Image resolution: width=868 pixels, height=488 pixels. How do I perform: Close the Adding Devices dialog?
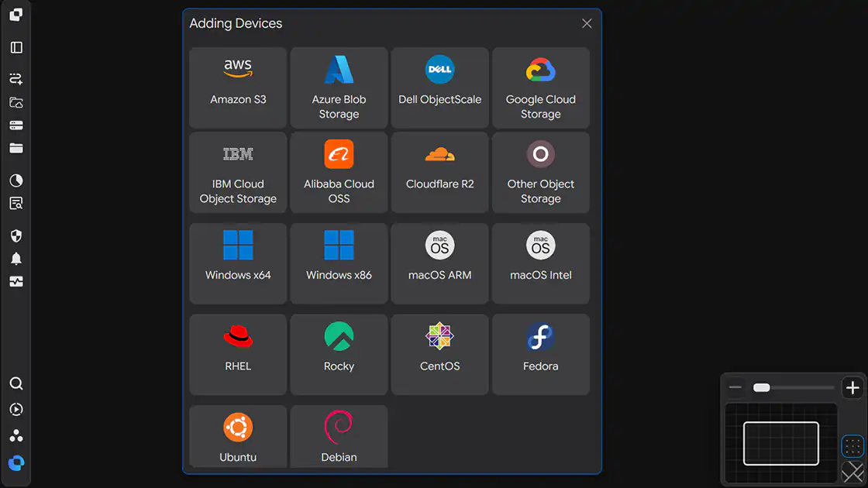coord(587,23)
